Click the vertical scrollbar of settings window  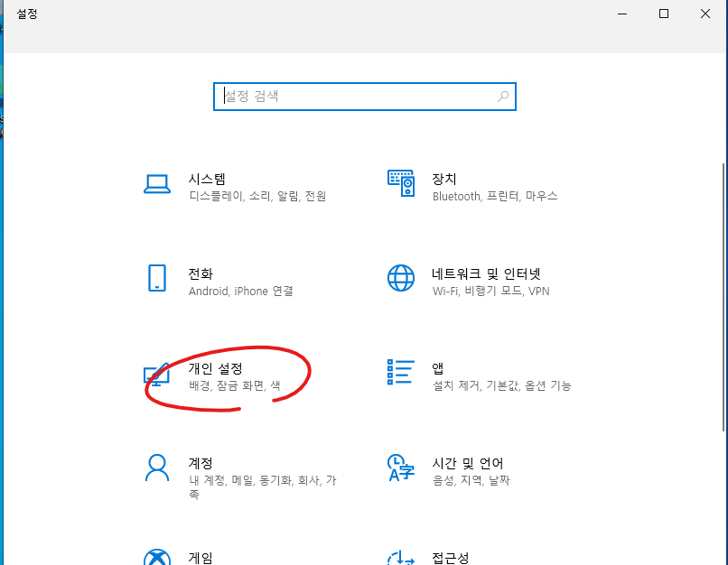[x=723, y=297]
